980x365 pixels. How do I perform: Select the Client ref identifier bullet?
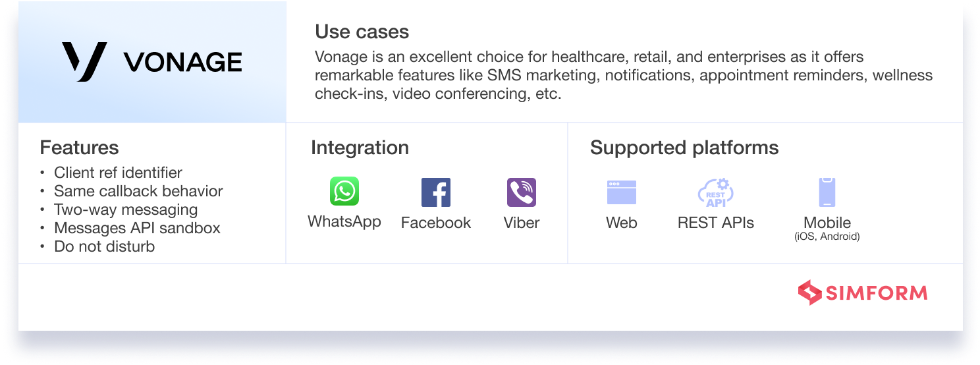[x=118, y=173]
